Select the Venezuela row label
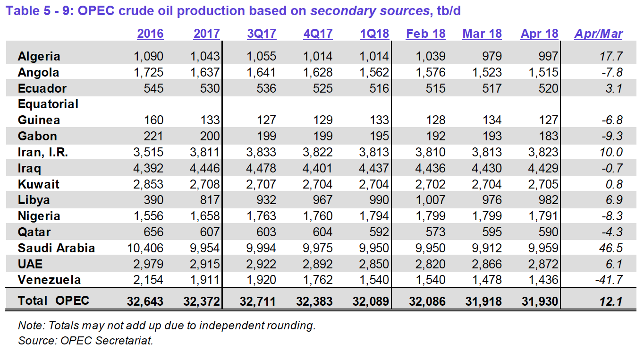 tap(50, 280)
